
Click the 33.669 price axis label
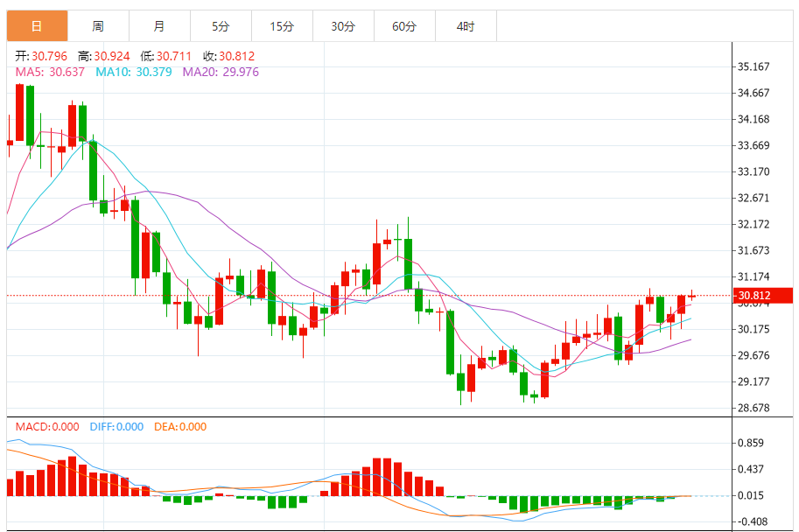point(753,146)
